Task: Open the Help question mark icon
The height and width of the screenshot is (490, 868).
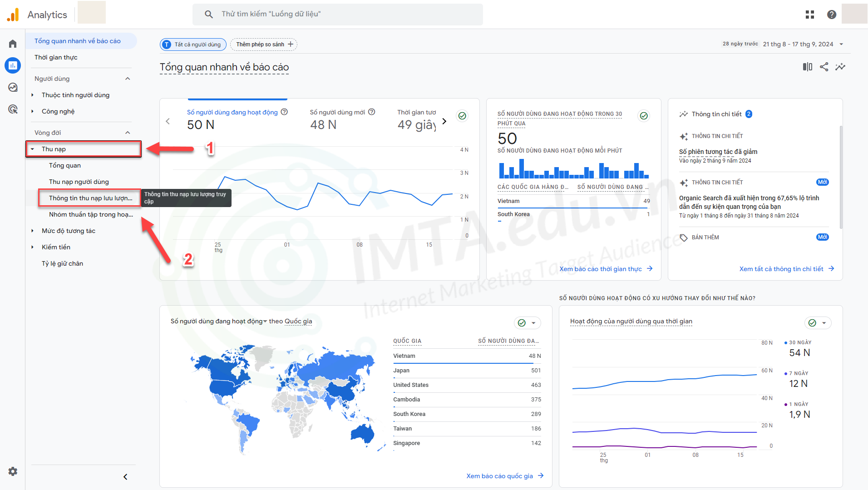Action: (832, 15)
